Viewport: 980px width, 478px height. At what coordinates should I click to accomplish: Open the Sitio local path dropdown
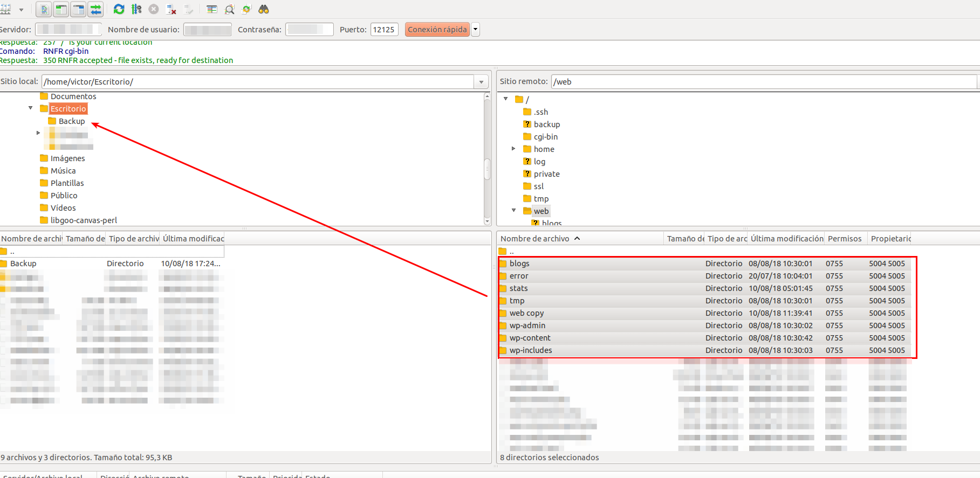pos(482,82)
